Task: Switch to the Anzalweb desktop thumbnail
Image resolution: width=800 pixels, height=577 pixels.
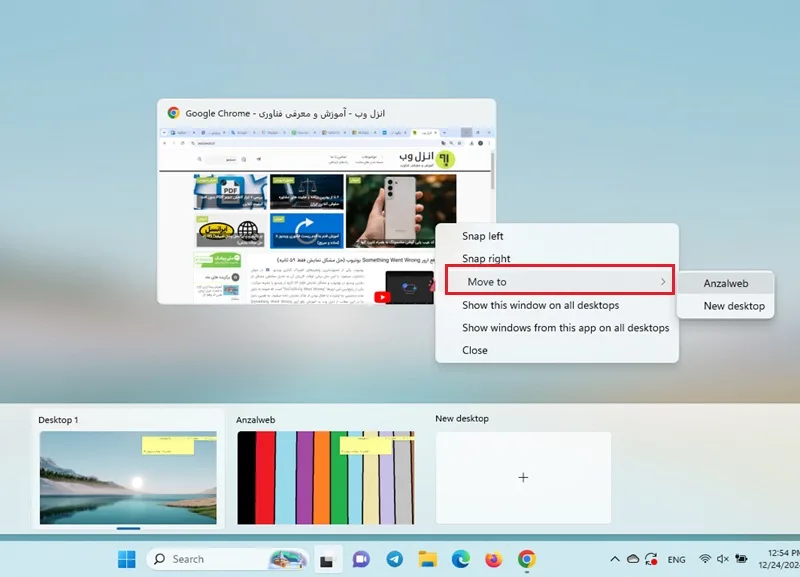Action: pos(326,478)
